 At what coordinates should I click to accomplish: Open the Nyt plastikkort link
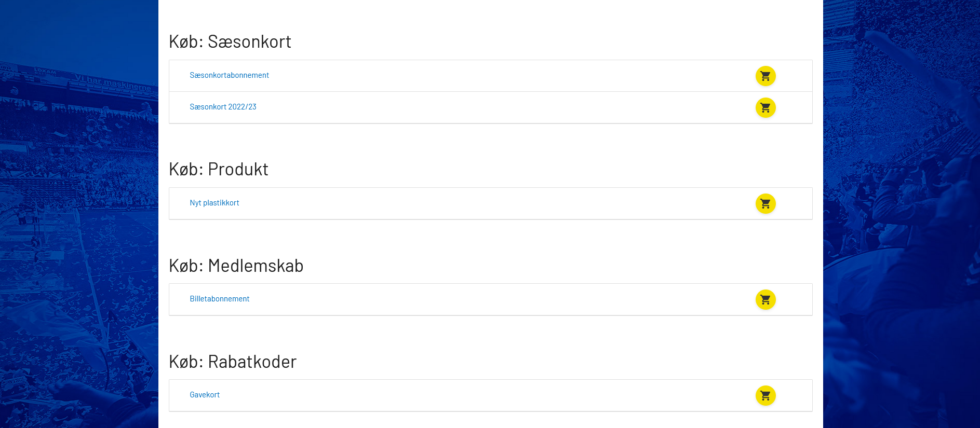[x=214, y=203]
